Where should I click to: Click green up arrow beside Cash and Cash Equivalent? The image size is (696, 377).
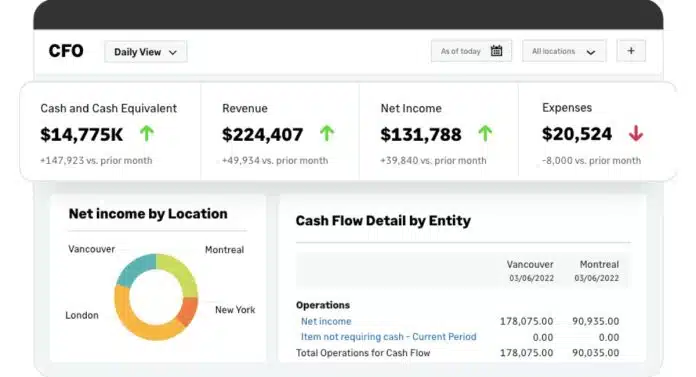pyautogui.click(x=147, y=133)
